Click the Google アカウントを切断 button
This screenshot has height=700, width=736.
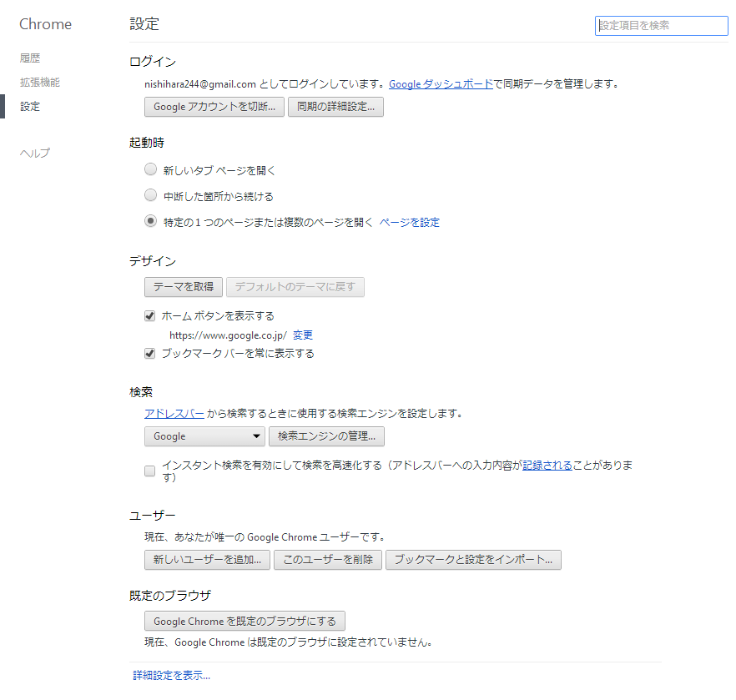214,107
